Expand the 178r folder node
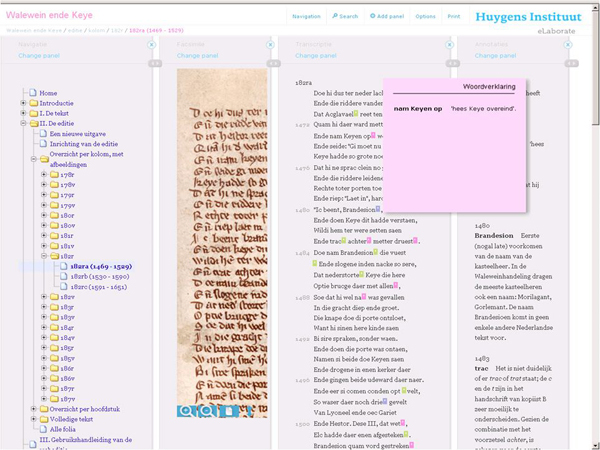This screenshot has height=450, width=600. click(x=45, y=174)
